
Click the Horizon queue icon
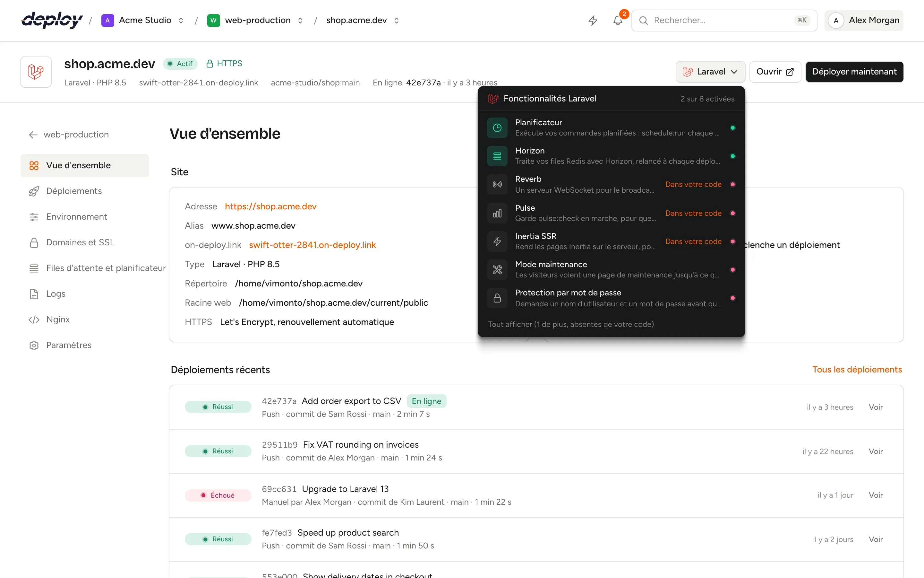(x=497, y=156)
